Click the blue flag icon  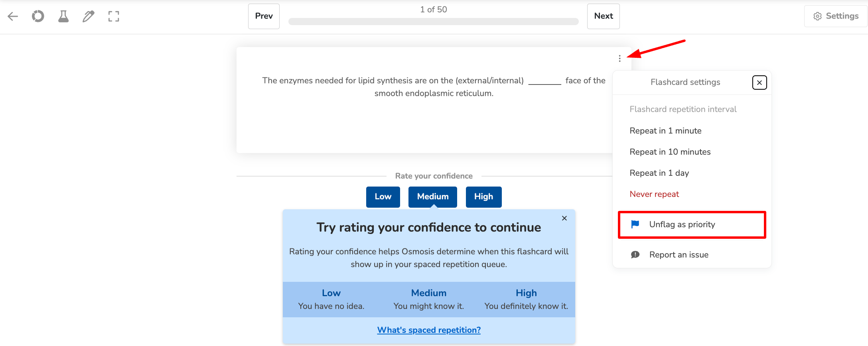pos(635,224)
